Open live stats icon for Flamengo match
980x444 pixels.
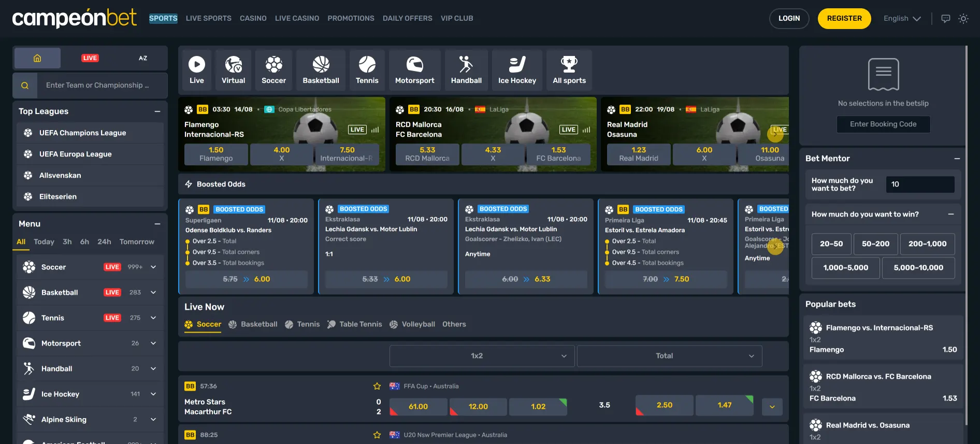375,130
